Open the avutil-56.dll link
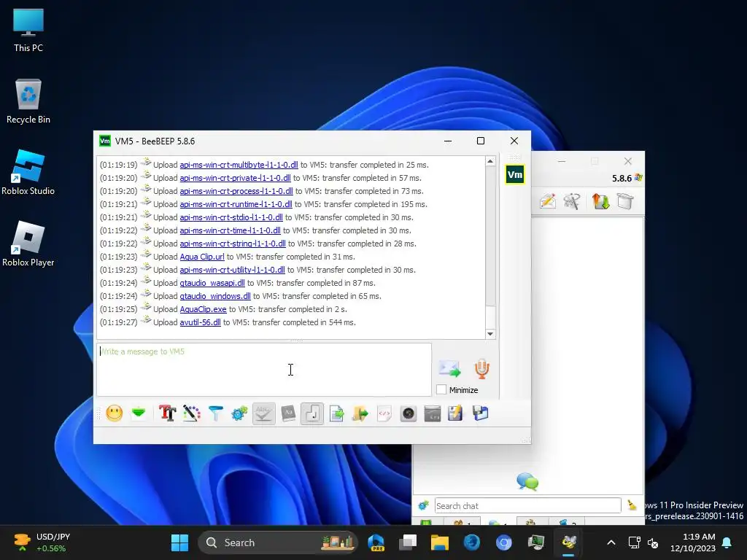The width and height of the screenshot is (747, 560). pos(200,322)
